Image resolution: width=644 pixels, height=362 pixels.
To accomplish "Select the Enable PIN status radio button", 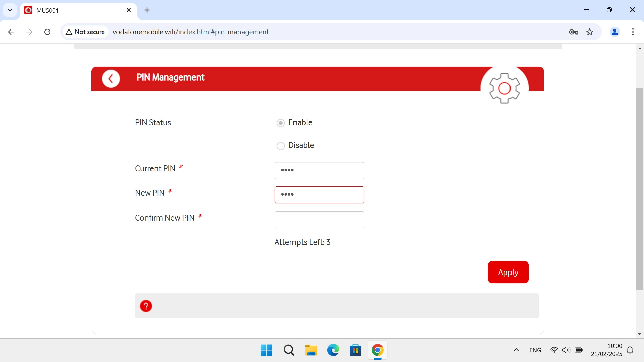I will coord(281,123).
